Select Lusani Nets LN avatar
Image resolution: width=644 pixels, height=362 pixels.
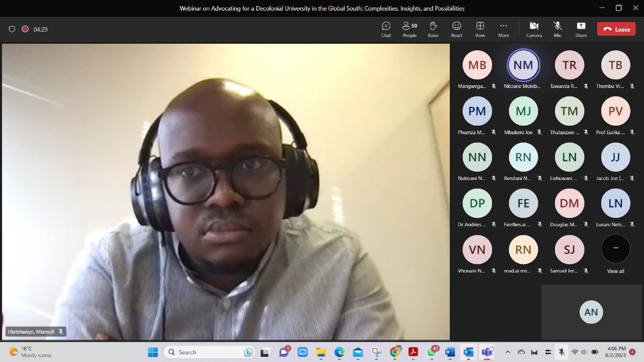[x=616, y=203]
